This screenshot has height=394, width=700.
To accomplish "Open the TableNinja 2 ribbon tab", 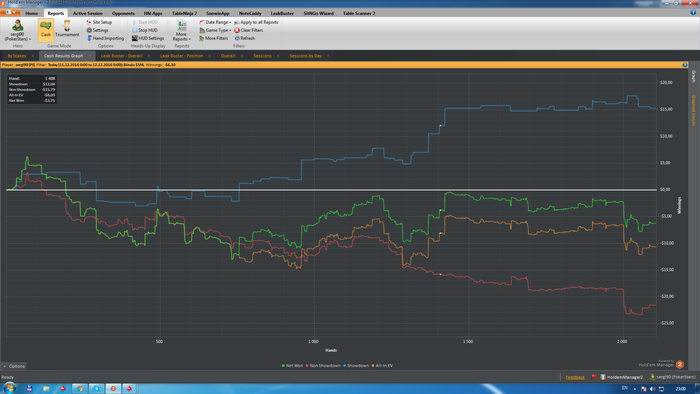I will point(184,13).
